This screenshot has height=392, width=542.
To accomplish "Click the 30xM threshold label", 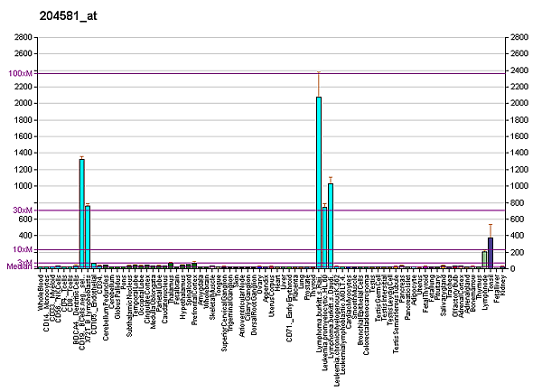I will [23, 210].
